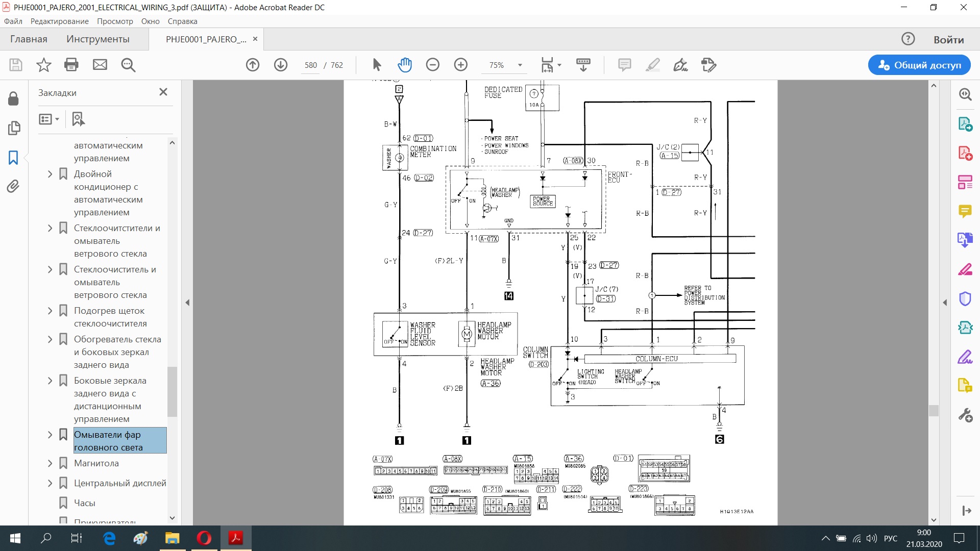
Task: Add a sticky note comment
Action: click(624, 65)
